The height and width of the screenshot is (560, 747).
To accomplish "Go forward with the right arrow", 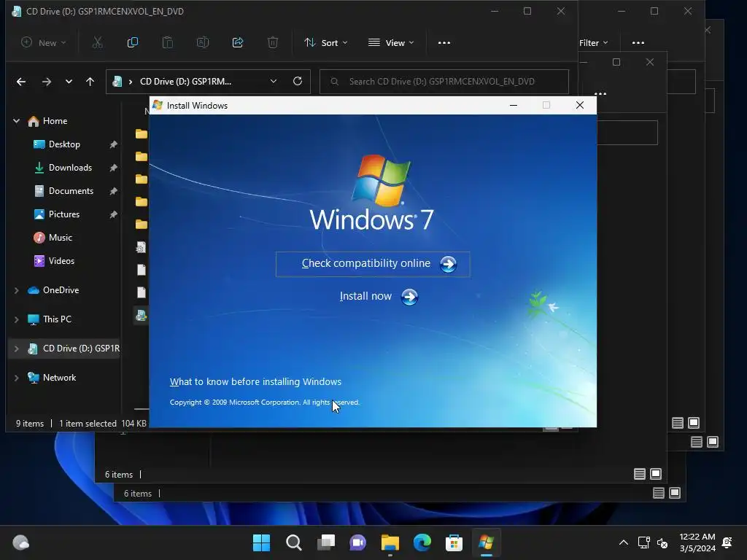I will pos(46,82).
